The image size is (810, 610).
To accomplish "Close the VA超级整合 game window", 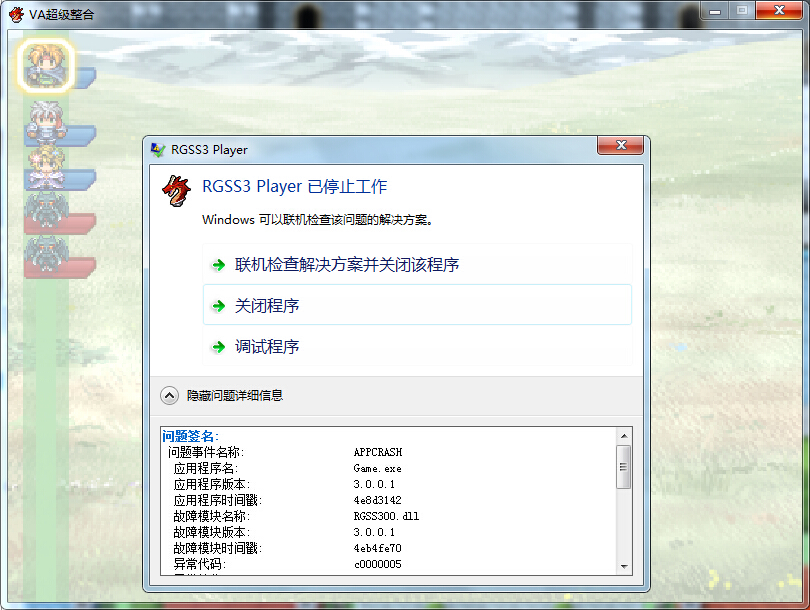I will click(779, 10).
